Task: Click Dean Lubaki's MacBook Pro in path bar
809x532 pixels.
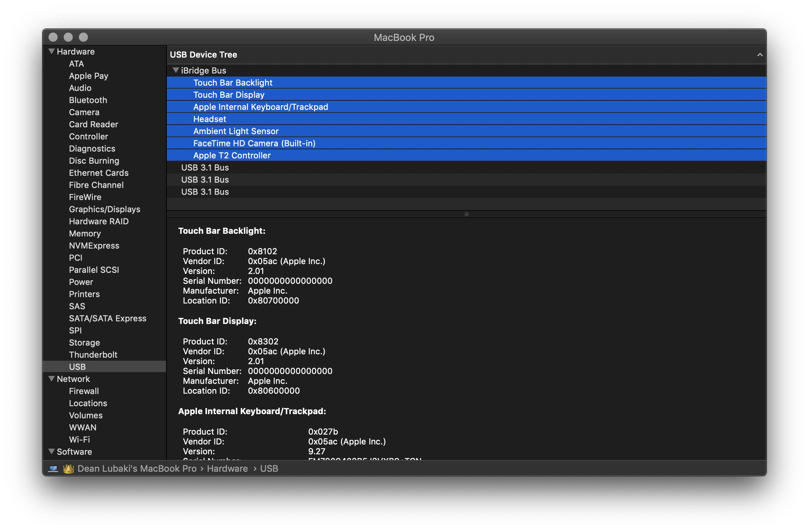Action: point(137,469)
